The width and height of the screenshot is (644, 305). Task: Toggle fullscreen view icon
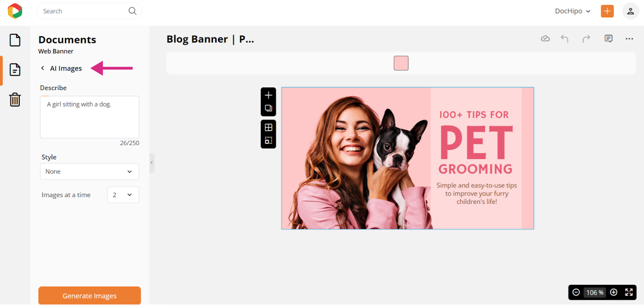629,292
